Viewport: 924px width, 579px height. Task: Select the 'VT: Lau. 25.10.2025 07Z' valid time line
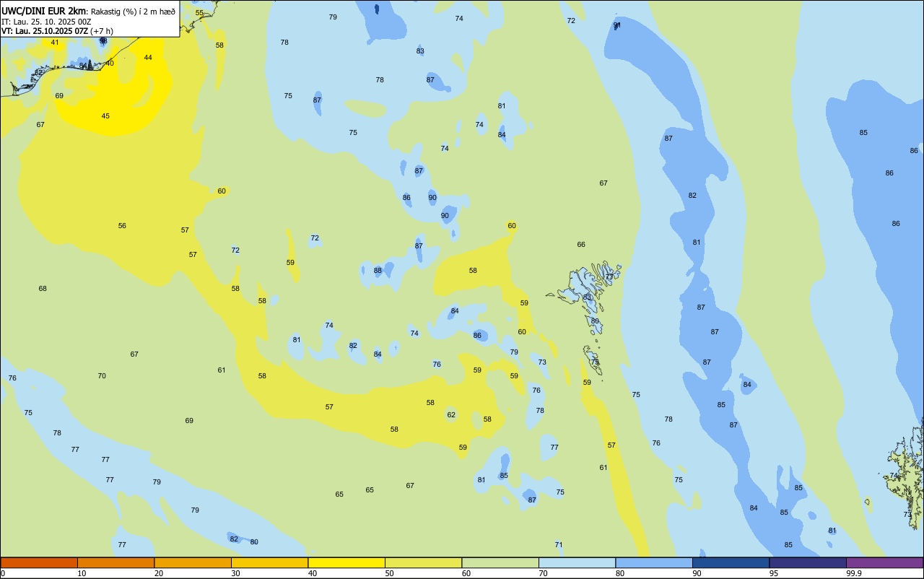coord(45,31)
